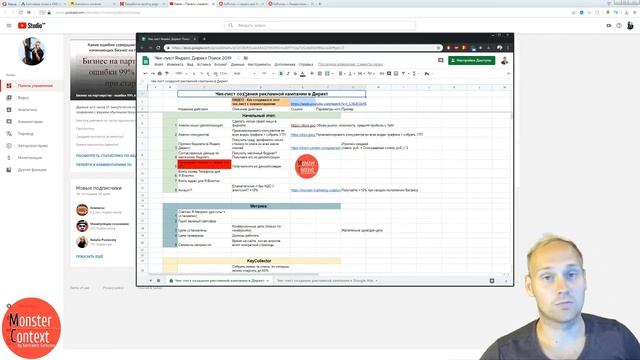This screenshot has width=640, height=360.
Task: Click the channel profile picture in sidebar
Action: 32,51
